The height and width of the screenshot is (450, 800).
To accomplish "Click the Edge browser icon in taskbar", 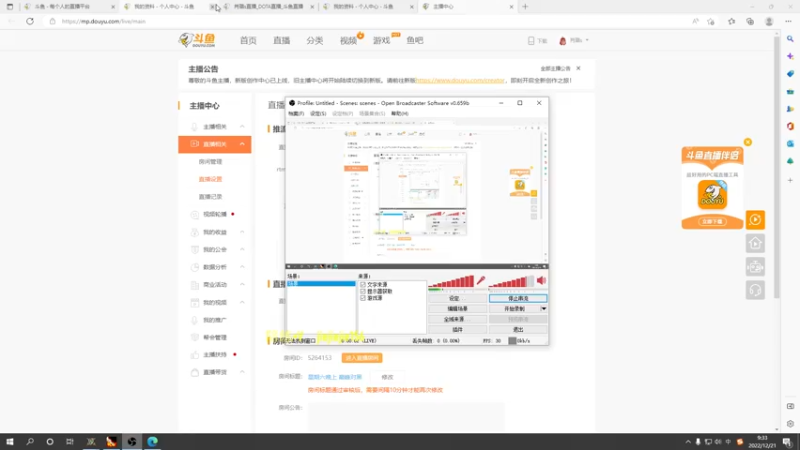I will pos(152,441).
